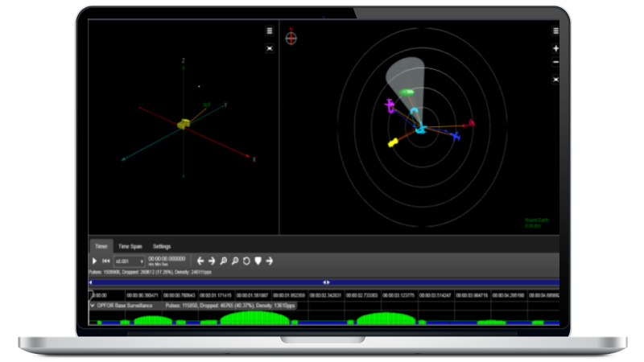This screenshot has width=644, height=362.
Task: Collapse the OPFOR Base Surveillance row
Action: coord(92,306)
